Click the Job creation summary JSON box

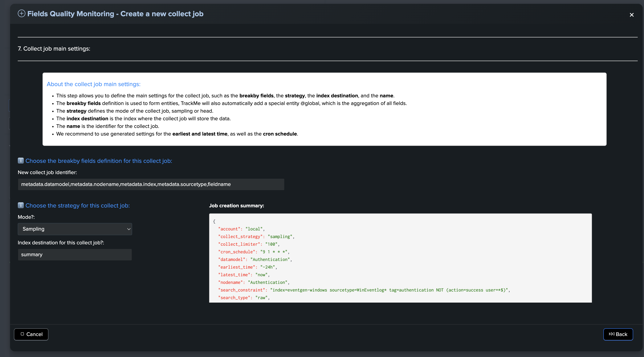[x=400, y=258]
